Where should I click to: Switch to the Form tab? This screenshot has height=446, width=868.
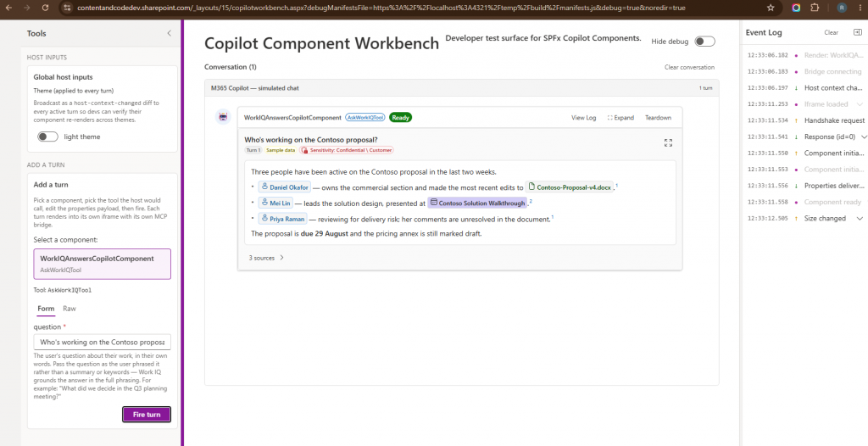[x=46, y=309]
